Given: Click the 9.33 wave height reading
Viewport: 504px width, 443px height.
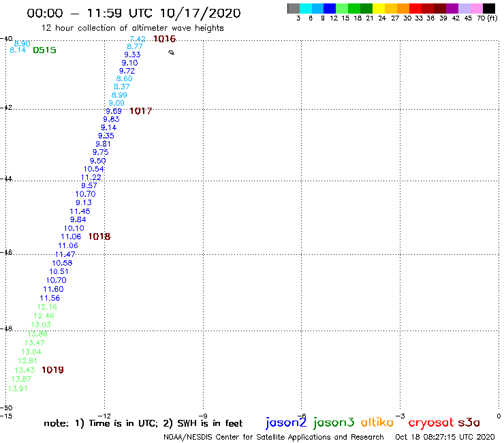Looking at the screenshot, I should (132, 55).
